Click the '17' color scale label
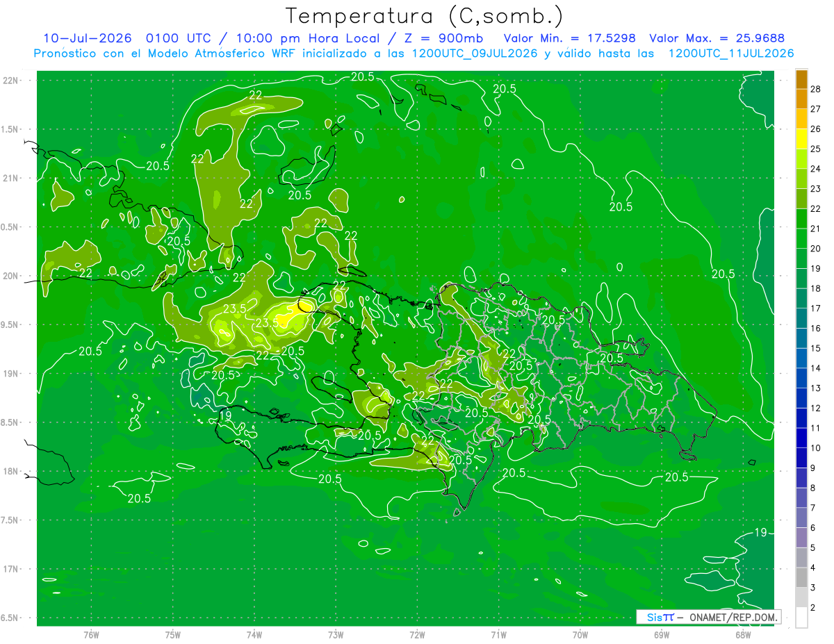The image size is (834, 644). 816,308
